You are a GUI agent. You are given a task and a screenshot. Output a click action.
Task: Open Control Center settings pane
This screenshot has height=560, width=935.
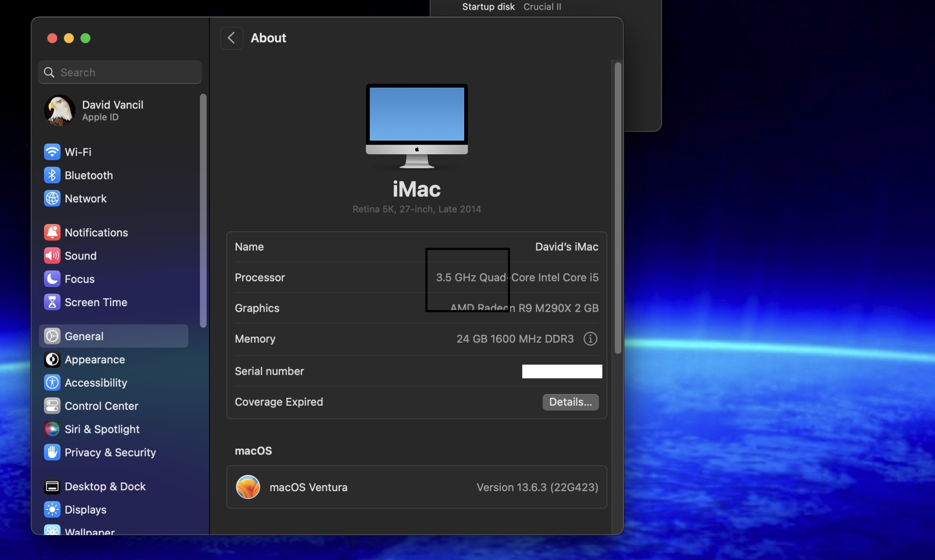101,406
